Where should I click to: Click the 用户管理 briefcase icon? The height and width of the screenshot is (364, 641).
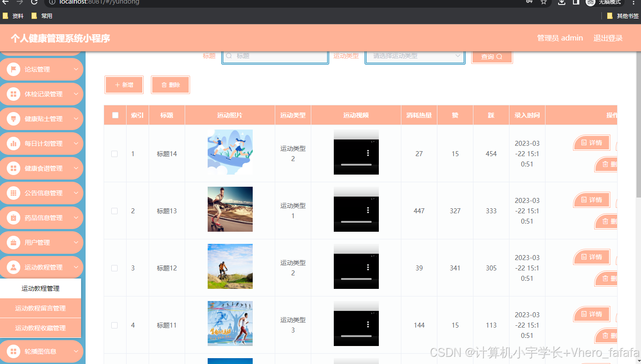pos(14,243)
